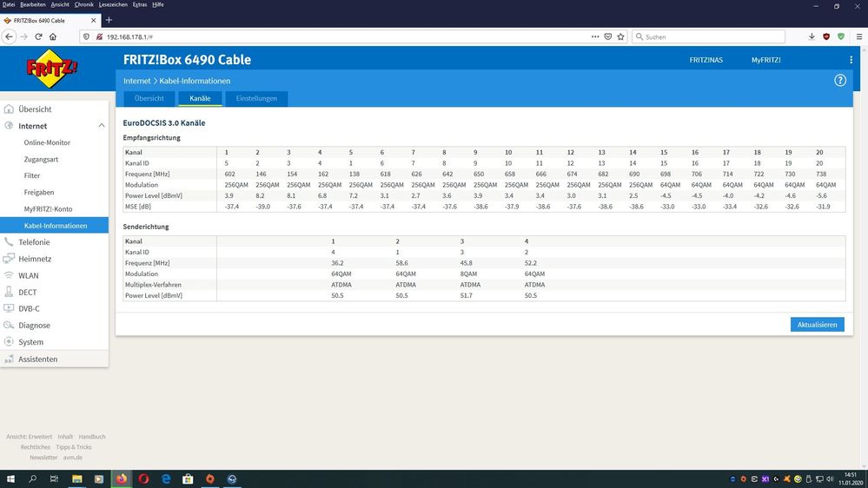
Task: Open the three-dot menu in FRITZ!Box header
Action: pos(851,60)
